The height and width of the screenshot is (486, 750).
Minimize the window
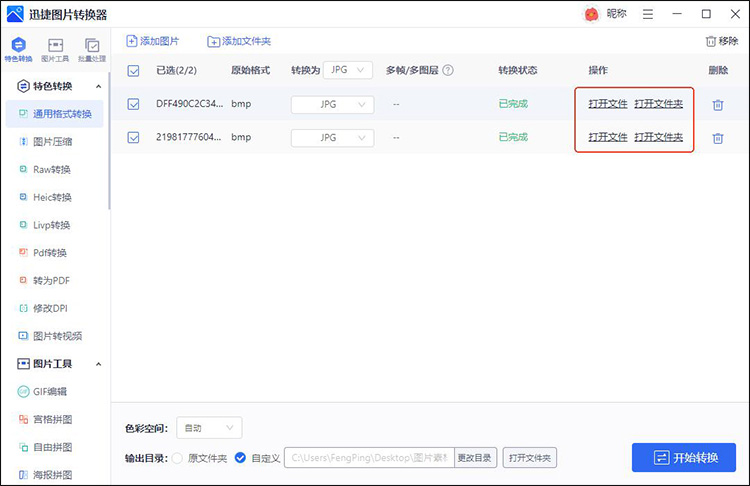click(677, 14)
